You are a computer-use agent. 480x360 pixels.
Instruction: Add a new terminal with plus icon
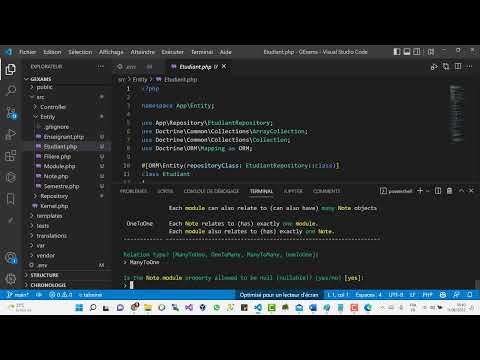click(420, 191)
